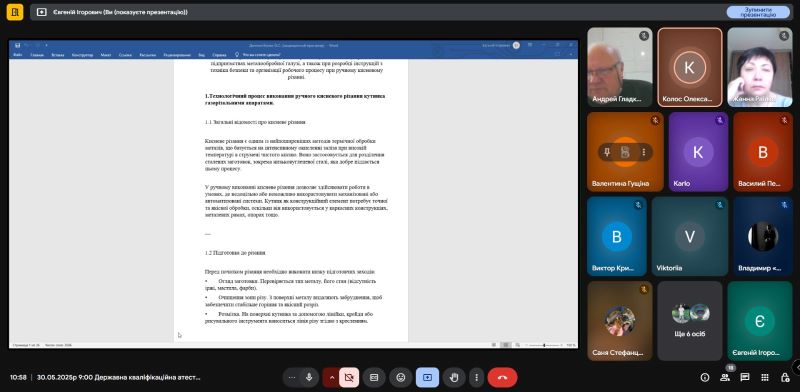End the call with red hang-up button

(502, 377)
